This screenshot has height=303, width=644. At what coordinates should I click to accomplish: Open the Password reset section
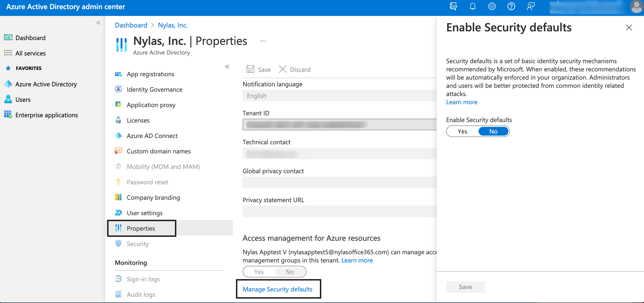coord(147,182)
